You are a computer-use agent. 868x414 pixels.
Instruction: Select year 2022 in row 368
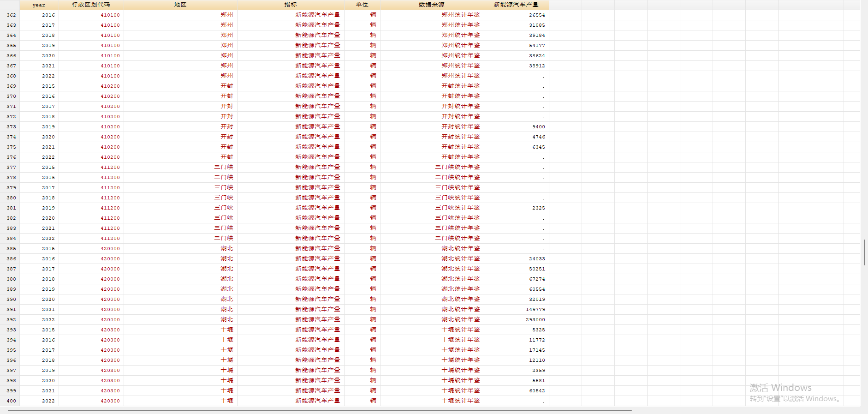pos(48,76)
